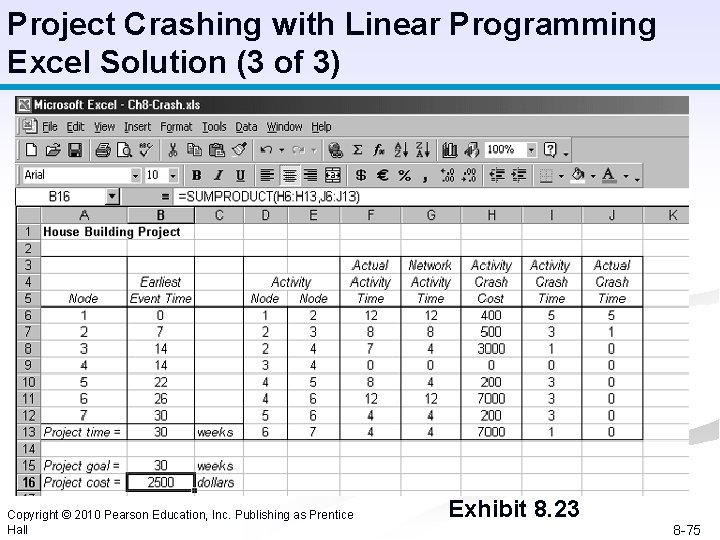This screenshot has height=540, width=720.
Task: Click the Undo arrow icon
Action: [x=266, y=150]
